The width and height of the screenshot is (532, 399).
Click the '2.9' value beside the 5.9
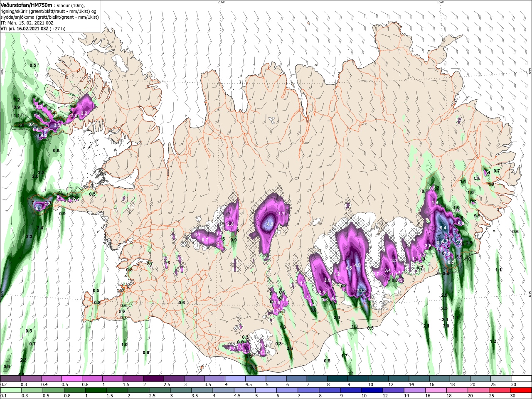tap(469, 243)
